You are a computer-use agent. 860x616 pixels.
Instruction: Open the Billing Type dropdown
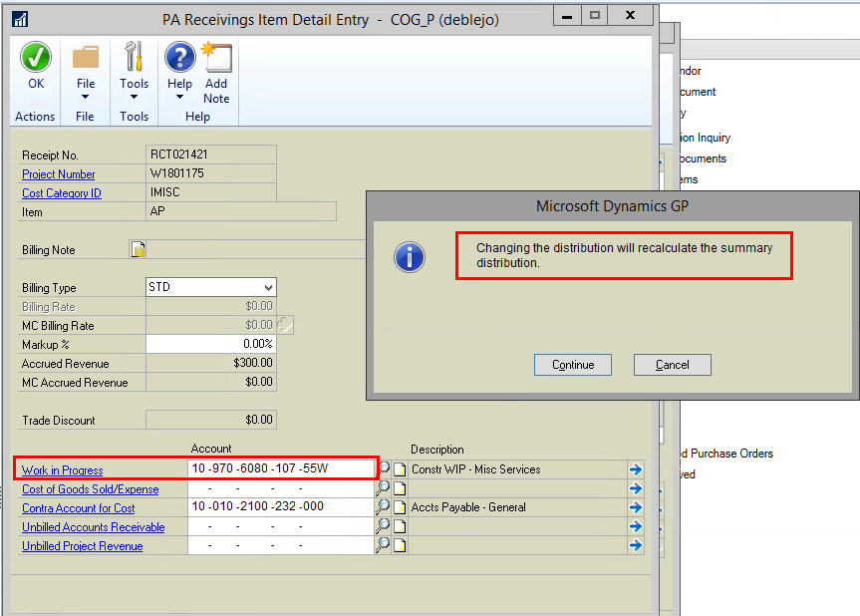click(x=267, y=288)
